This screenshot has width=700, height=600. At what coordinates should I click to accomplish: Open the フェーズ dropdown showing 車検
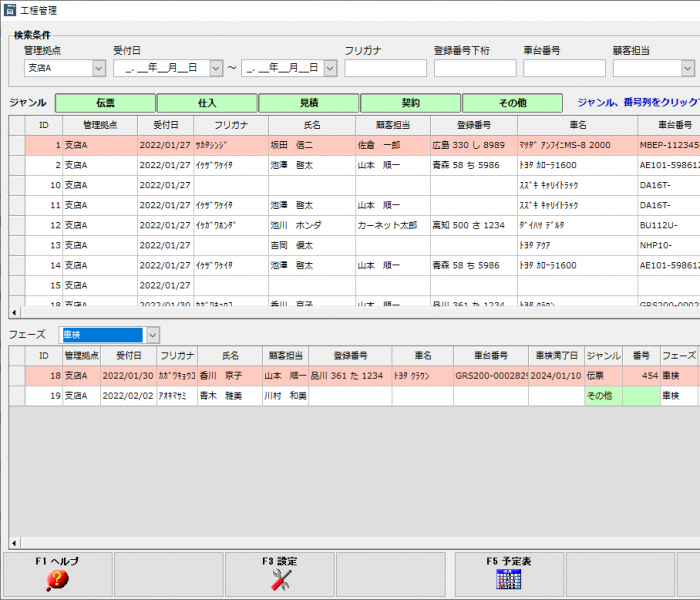tap(153, 335)
